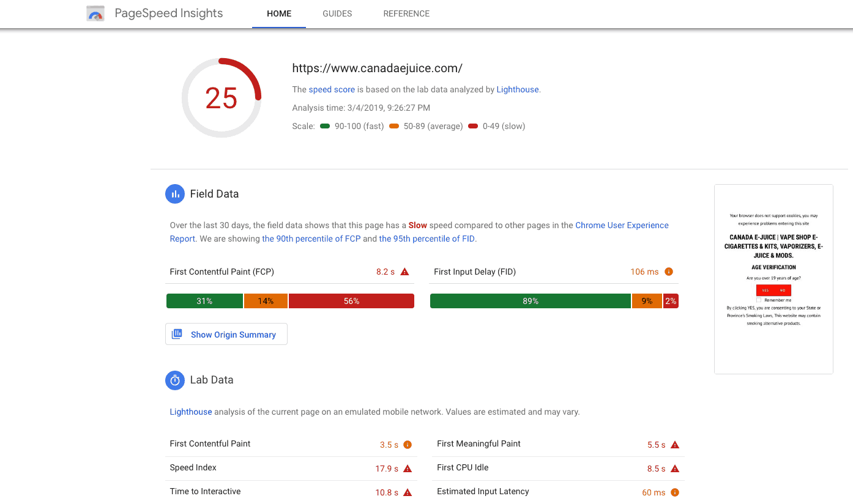Screen dimensions: 853x504
Task: Open the speed score link
Action: [x=332, y=89]
